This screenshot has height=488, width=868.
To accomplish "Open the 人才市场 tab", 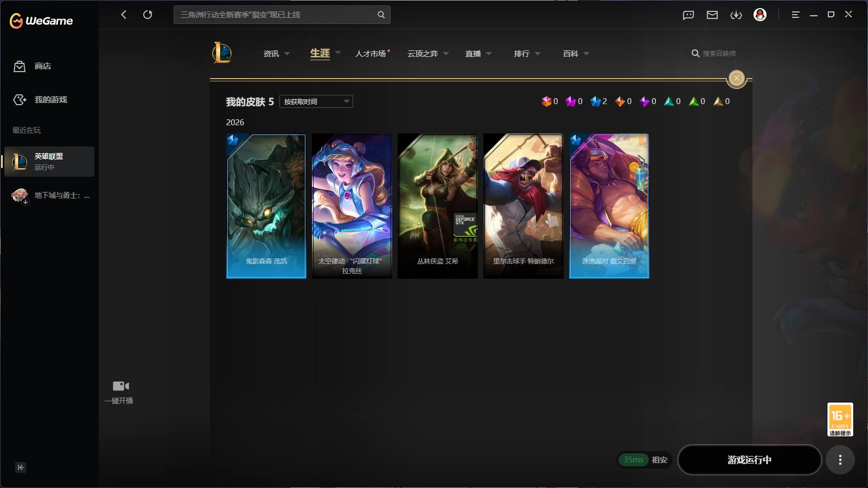I will [371, 54].
